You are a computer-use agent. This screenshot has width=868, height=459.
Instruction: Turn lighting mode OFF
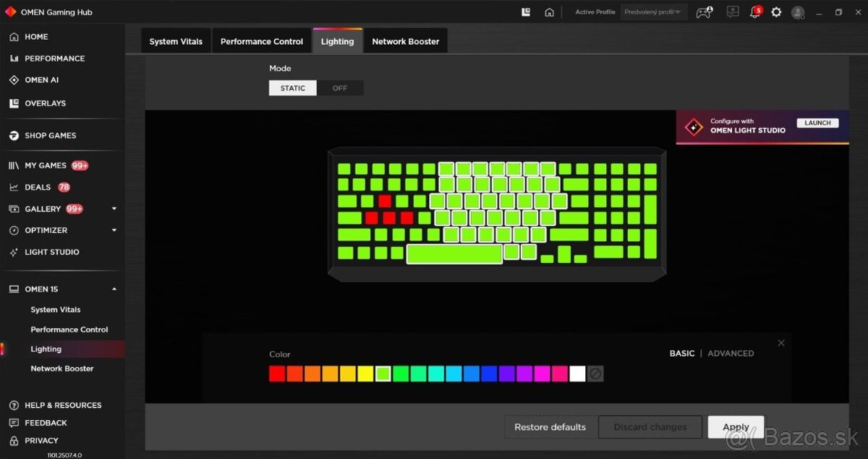pyautogui.click(x=340, y=88)
